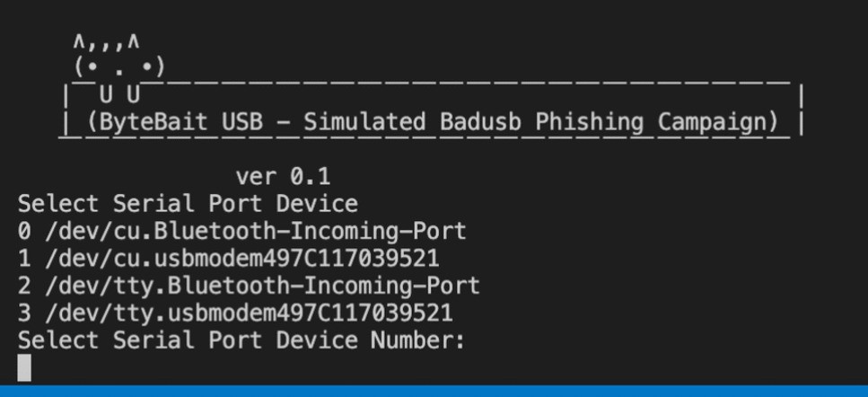Click the 'Select Serial Port Device' heading line

tap(188, 204)
